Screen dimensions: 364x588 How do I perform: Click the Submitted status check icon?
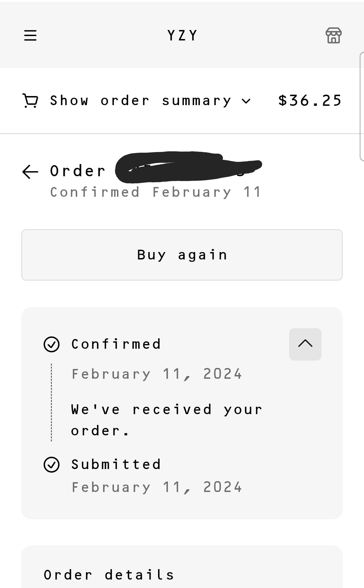pos(52,464)
